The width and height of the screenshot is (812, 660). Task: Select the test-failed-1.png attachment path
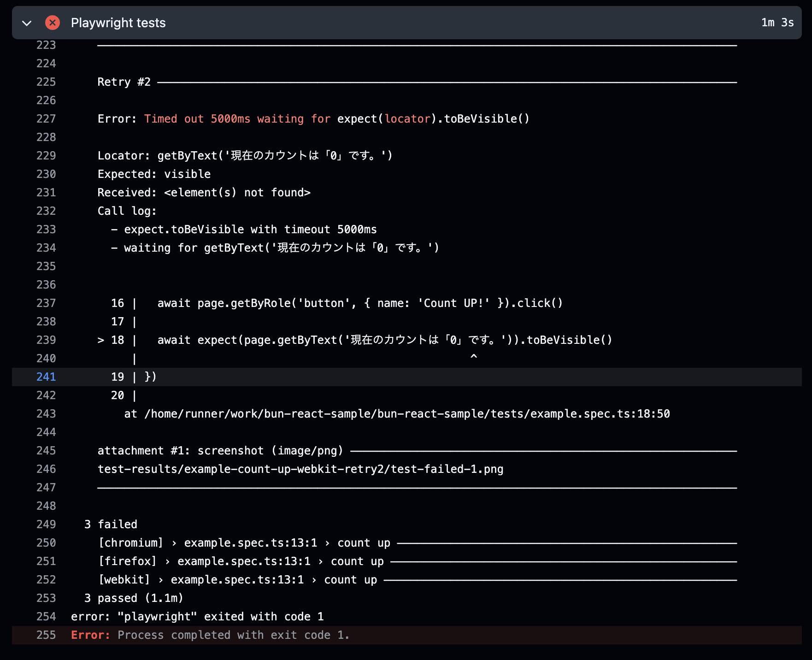coord(300,469)
